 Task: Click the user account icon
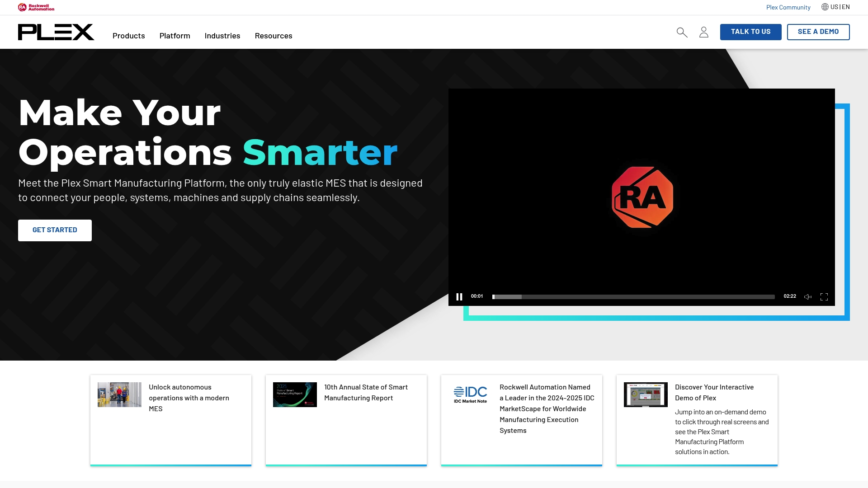click(703, 32)
